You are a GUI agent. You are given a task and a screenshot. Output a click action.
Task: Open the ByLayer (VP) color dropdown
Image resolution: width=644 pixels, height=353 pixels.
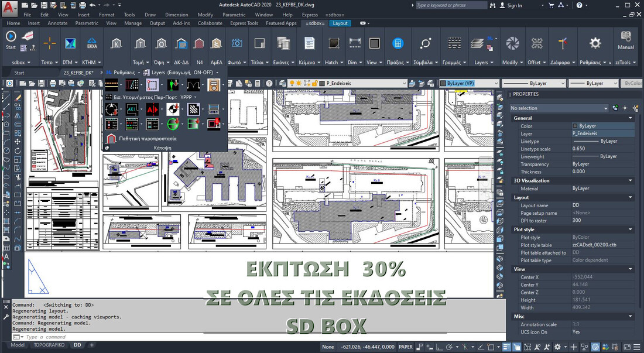[x=468, y=84]
